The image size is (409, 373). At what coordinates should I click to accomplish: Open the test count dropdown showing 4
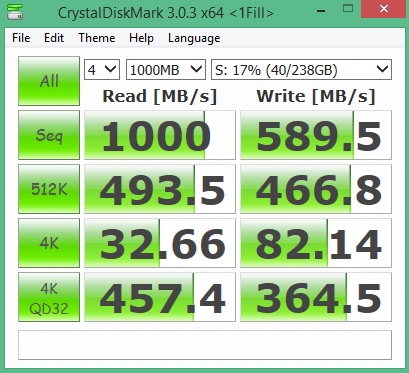click(x=102, y=70)
